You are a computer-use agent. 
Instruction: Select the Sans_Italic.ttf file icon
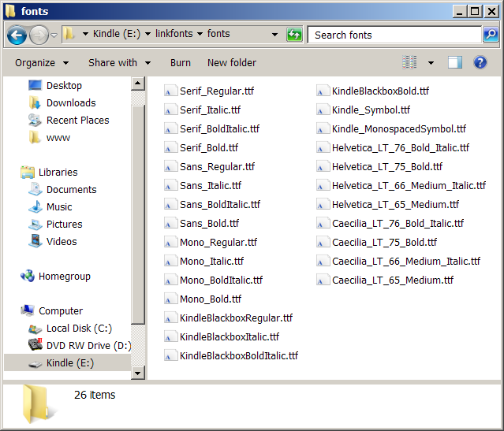[x=170, y=186]
